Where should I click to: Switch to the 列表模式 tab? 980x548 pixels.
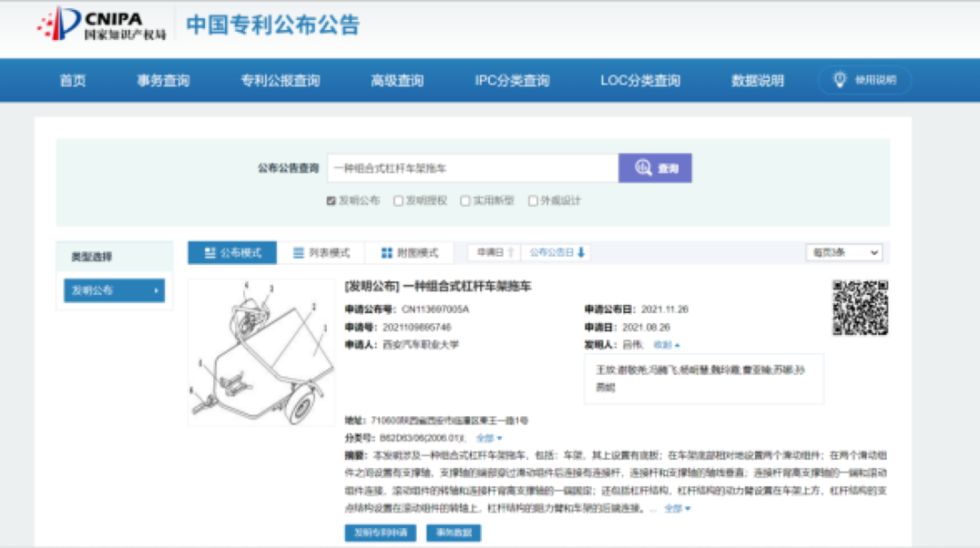pyautogui.click(x=321, y=252)
